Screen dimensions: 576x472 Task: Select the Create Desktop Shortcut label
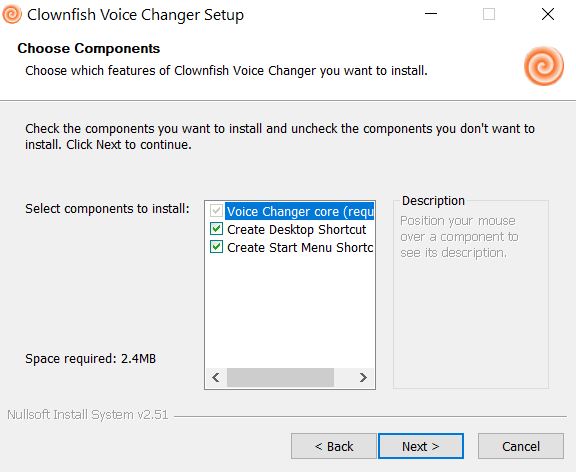click(296, 229)
